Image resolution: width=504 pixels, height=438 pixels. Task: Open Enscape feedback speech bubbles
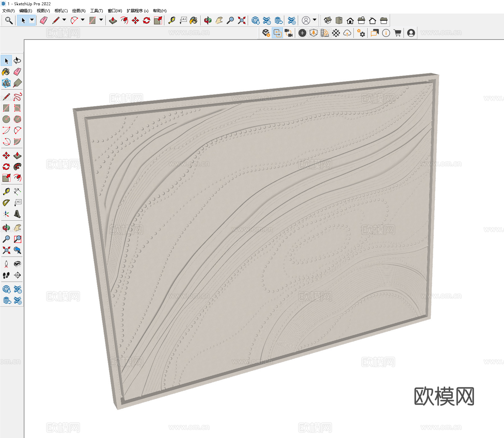click(x=375, y=33)
